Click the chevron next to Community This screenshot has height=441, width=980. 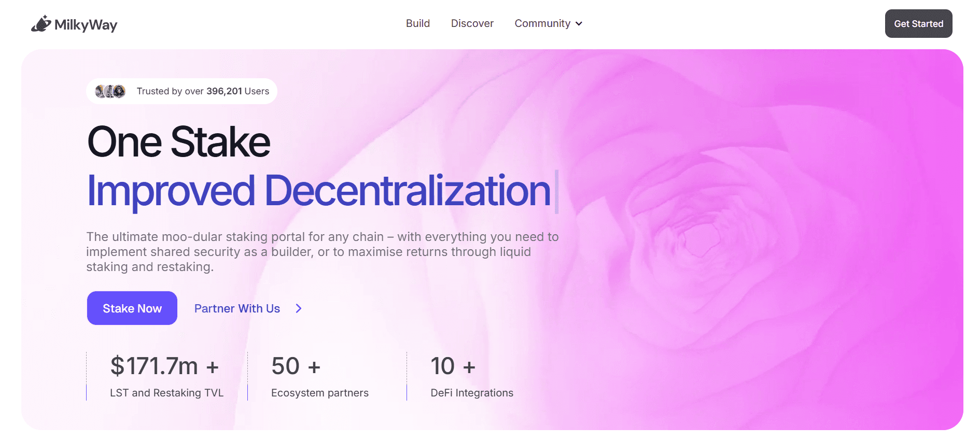click(x=579, y=24)
